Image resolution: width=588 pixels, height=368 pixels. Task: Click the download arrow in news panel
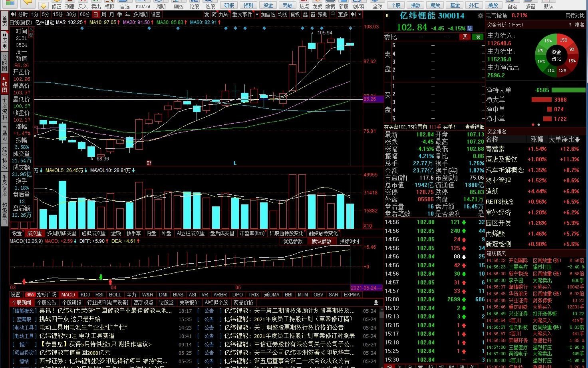376,302
